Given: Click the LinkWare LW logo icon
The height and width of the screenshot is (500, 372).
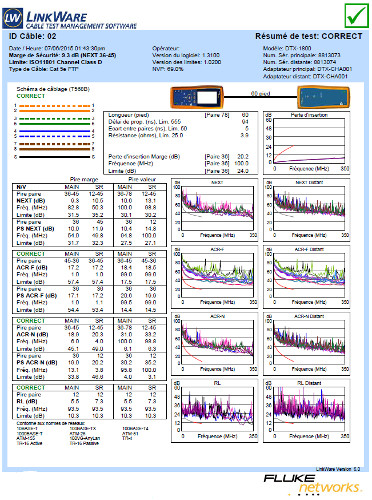Looking at the screenshot, I should pos(13,18).
